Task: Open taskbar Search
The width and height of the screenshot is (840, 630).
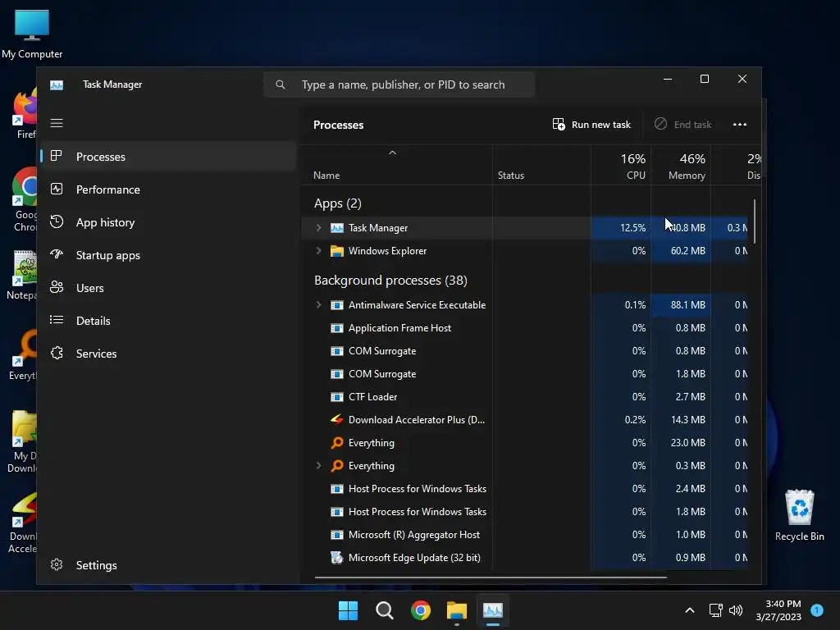Action: pos(384,610)
